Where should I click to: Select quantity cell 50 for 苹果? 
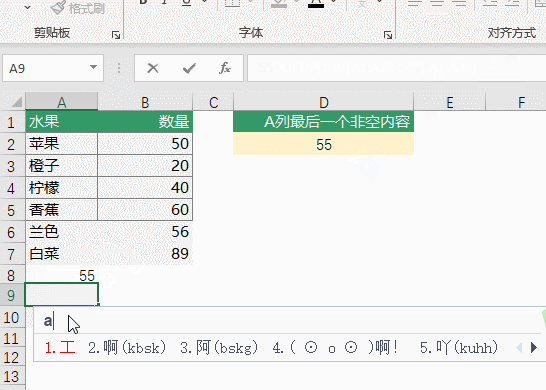[145, 144]
